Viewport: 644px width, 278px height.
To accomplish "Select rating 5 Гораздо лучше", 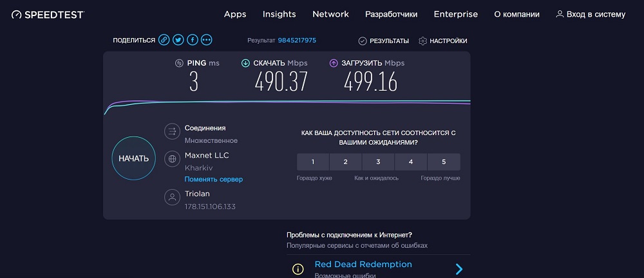I will [x=444, y=162].
